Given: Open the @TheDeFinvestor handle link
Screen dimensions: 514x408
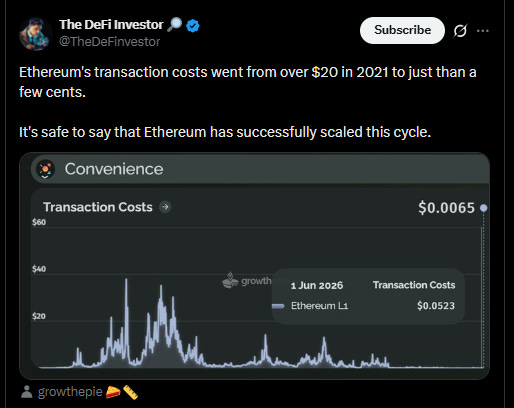Looking at the screenshot, I should point(109,42).
